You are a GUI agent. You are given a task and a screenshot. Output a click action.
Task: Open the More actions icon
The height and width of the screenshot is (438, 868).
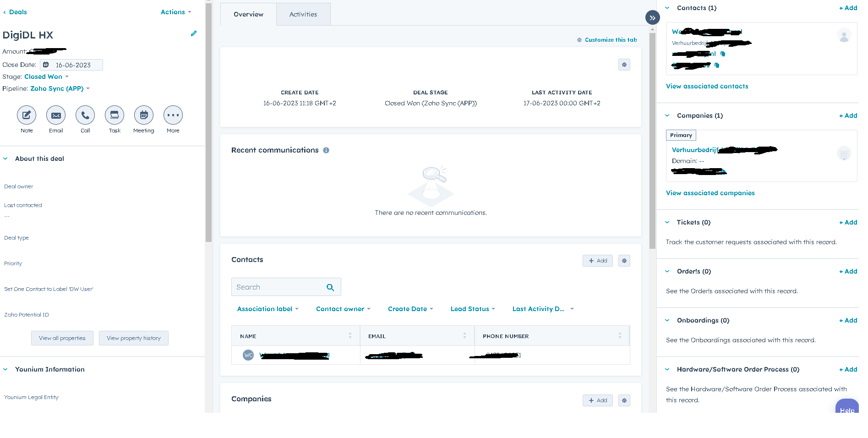(173, 115)
